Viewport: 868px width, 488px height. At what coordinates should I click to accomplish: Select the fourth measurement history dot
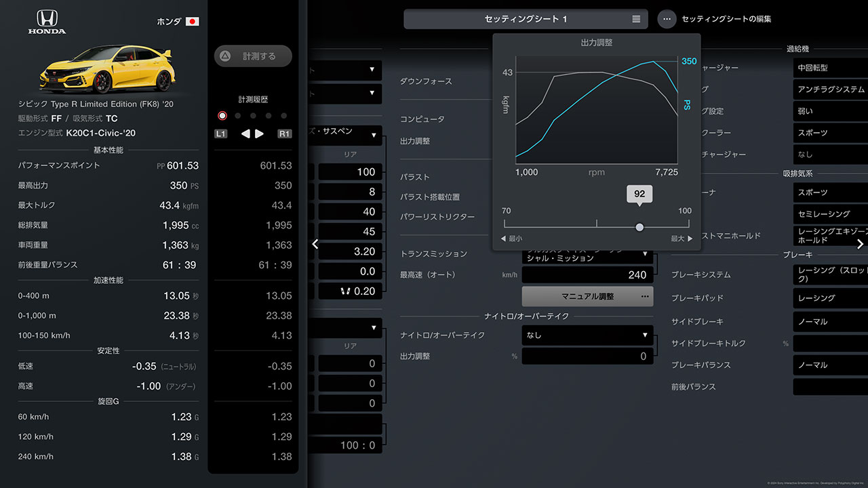[269, 116]
